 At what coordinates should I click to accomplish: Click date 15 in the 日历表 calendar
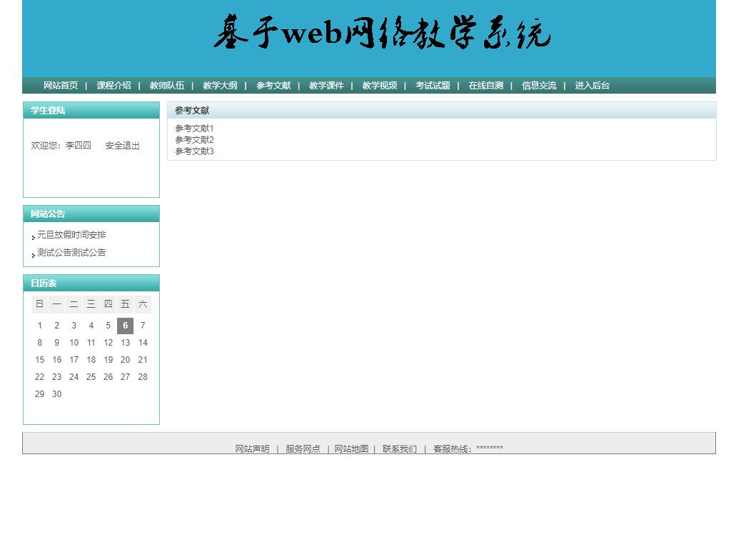[x=39, y=359]
